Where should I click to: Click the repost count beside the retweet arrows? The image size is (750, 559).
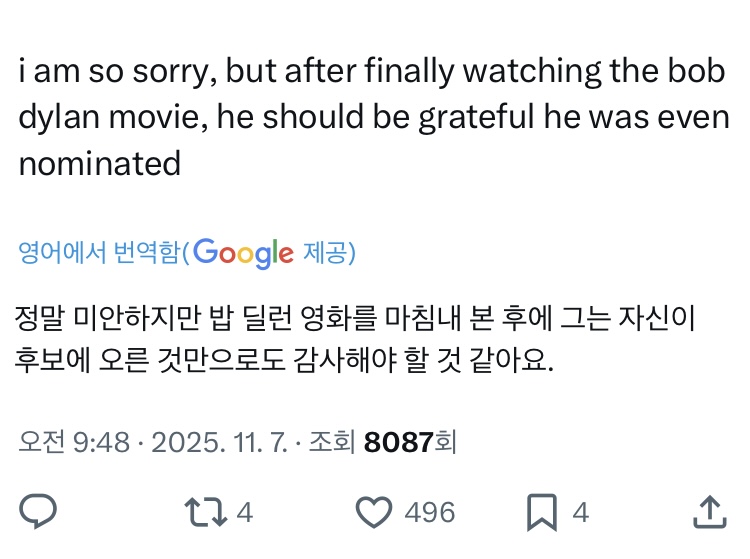coord(244,513)
